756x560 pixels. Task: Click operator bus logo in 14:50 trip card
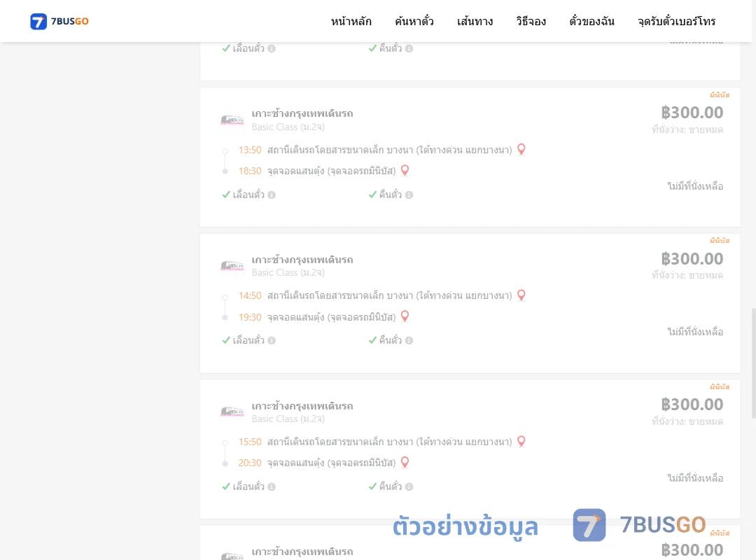click(x=232, y=266)
